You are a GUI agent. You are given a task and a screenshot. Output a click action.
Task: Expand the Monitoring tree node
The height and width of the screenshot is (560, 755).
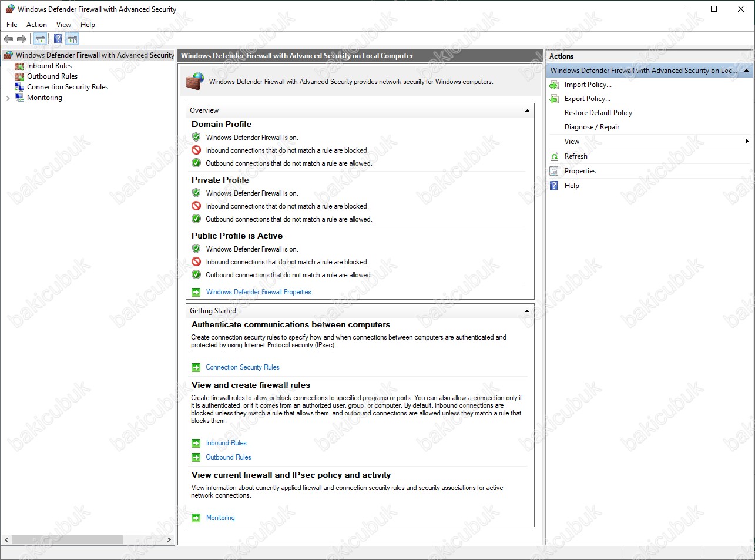coord(8,98)
